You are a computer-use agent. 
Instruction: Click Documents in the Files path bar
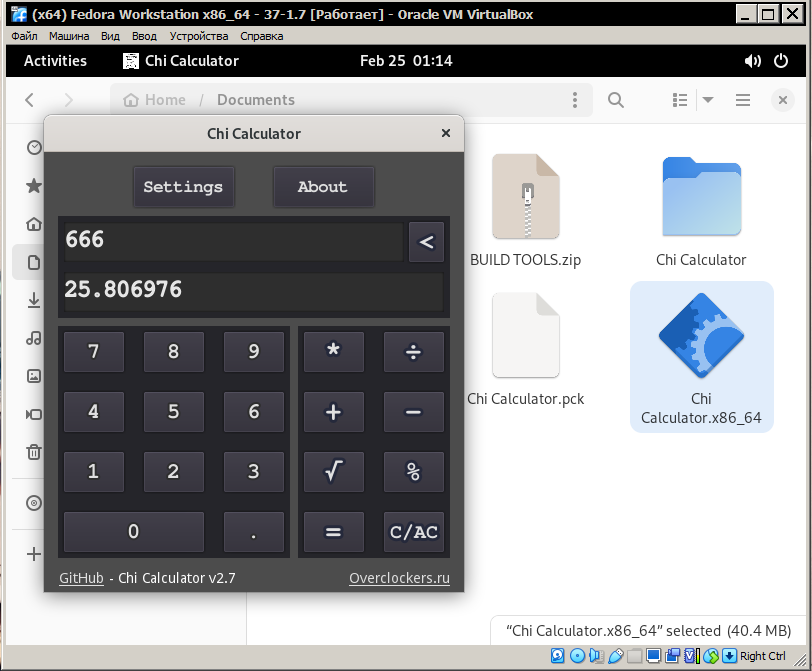[256, 100]
